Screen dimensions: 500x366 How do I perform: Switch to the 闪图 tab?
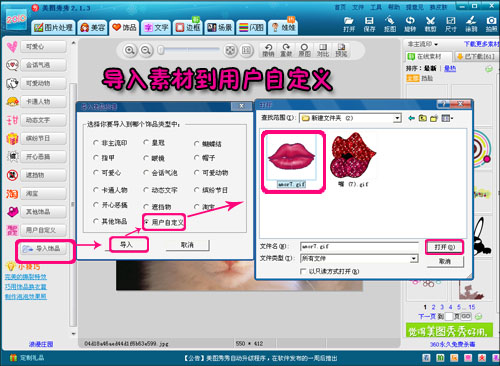(251, 27)
